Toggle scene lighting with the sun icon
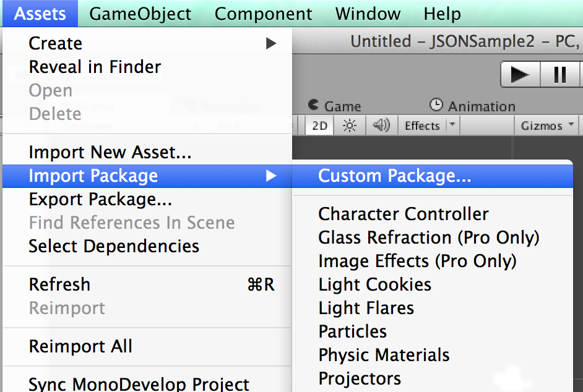 tap(350, 125)
